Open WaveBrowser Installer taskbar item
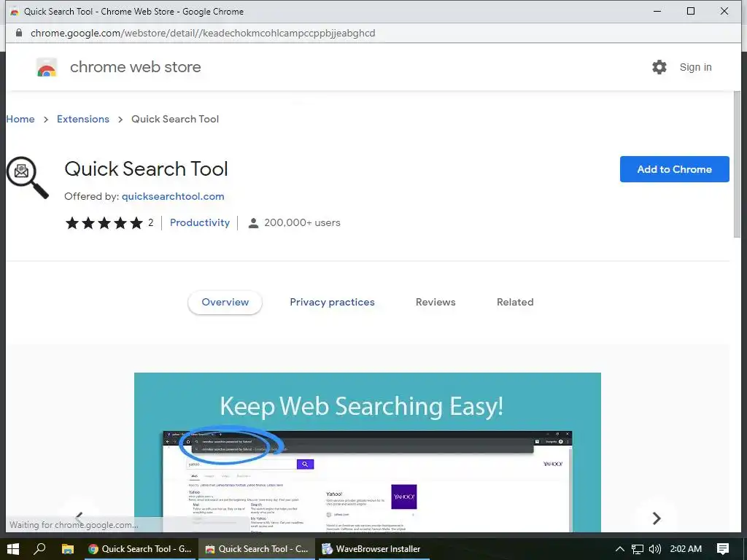The image size is (747, 560). click(373, 548)
